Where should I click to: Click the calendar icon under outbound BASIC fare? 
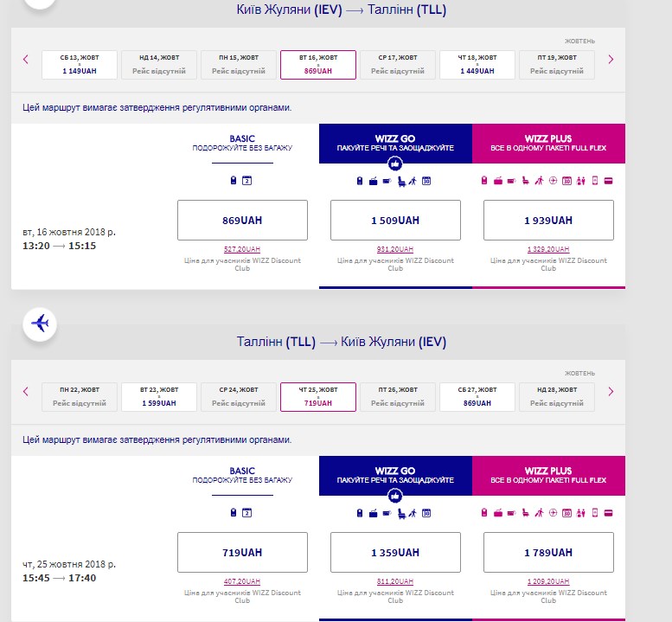click(x=246, y=181)
